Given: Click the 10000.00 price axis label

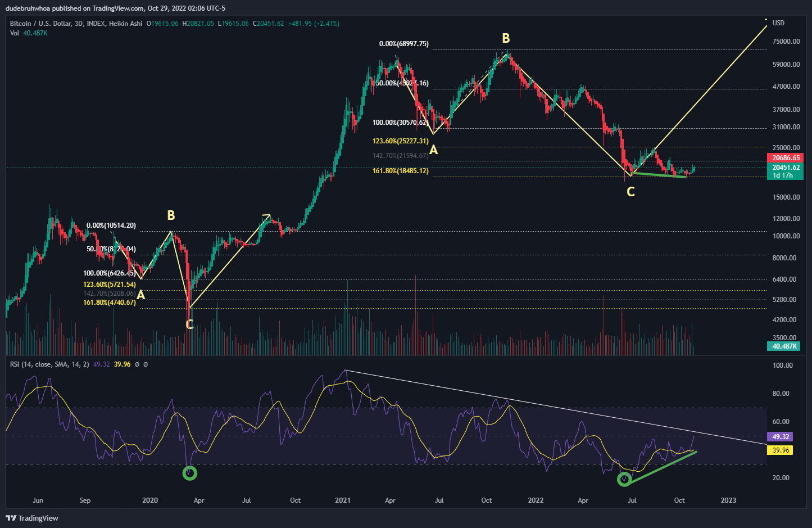Looking at the screenshot, I should coord(786,236).
